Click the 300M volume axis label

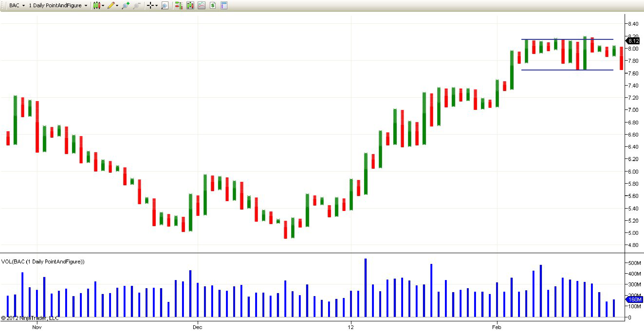634,284
